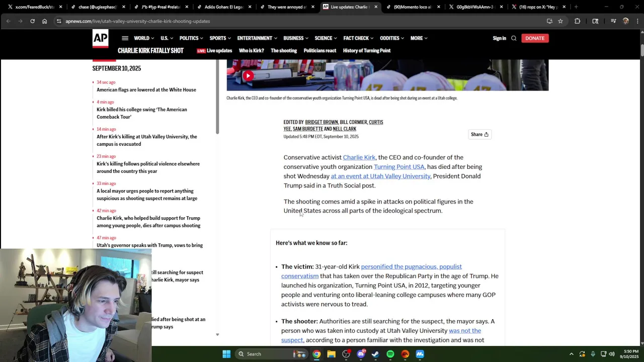Open 'at an event at Utah Valley University' link

(380, 176)
